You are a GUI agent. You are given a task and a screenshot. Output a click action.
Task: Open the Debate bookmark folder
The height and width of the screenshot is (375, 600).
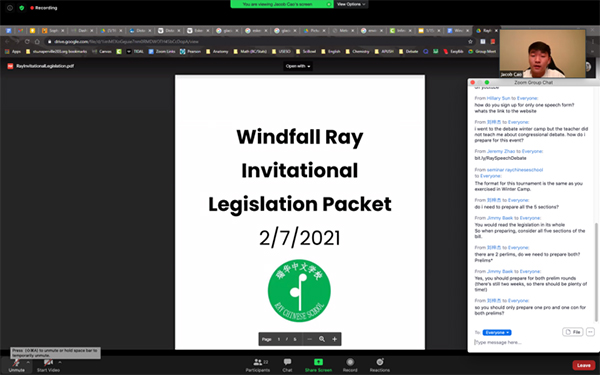408,51
